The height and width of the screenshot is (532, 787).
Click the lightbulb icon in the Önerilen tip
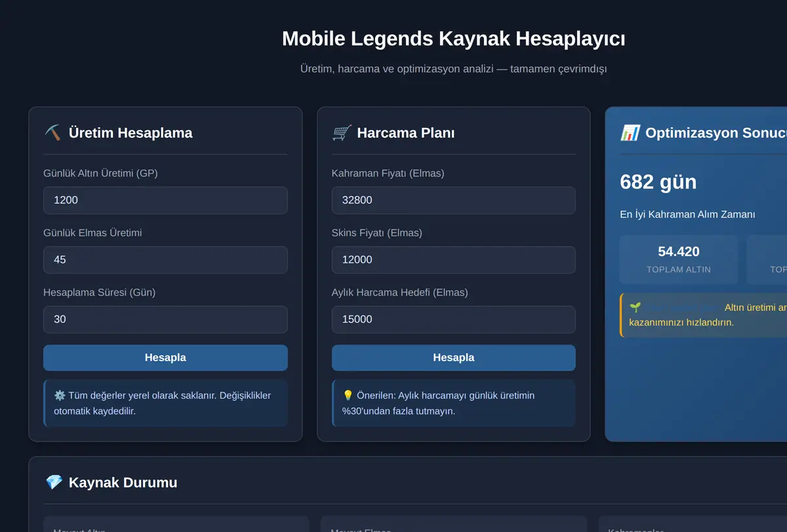click(x=348, y=395)
